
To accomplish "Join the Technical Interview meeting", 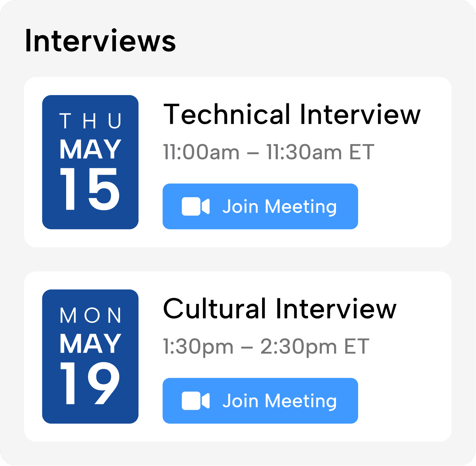I will (260, 206).
